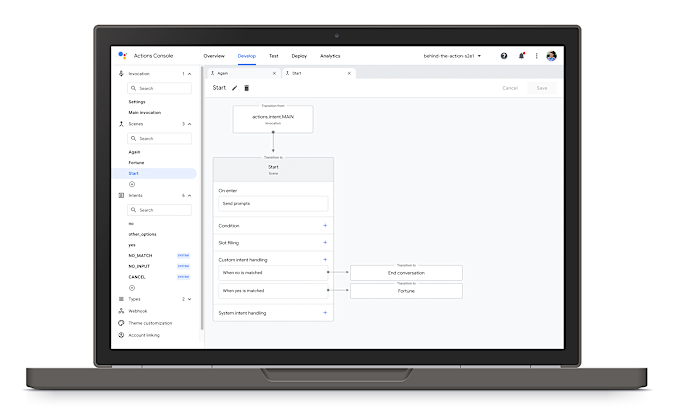Open the three-dot overflow menu
Screen dimensions: 675x420
point(536,56)
